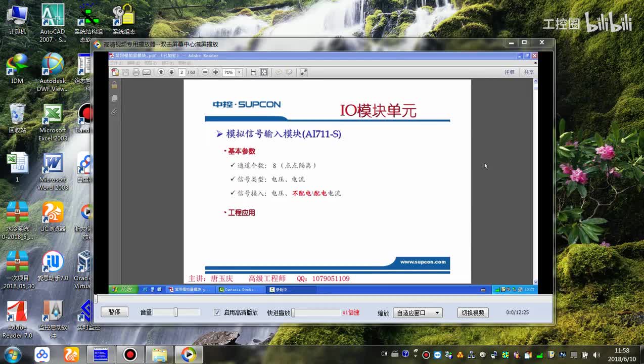Open 回收站 recycle bin
This screenshot has width=644, height=364.
(x=17, y=118)
